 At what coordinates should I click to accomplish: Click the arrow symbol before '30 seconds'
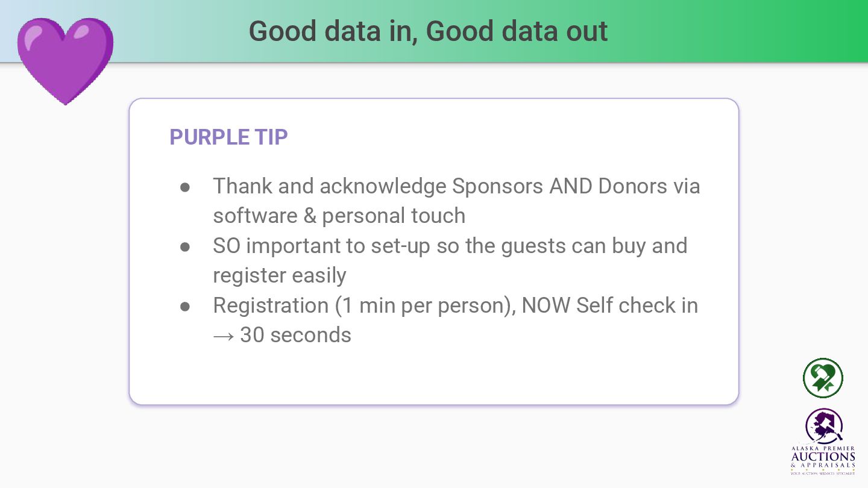pos(223,335)
